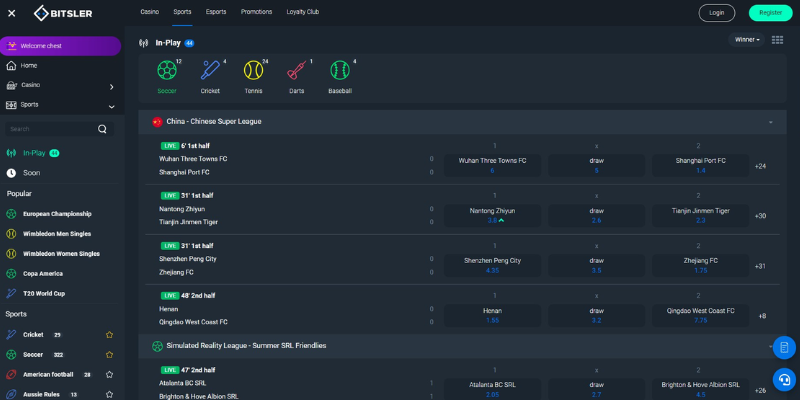Select the Soccer sport icon
This screenshot has height=400, width=800.
166,71
